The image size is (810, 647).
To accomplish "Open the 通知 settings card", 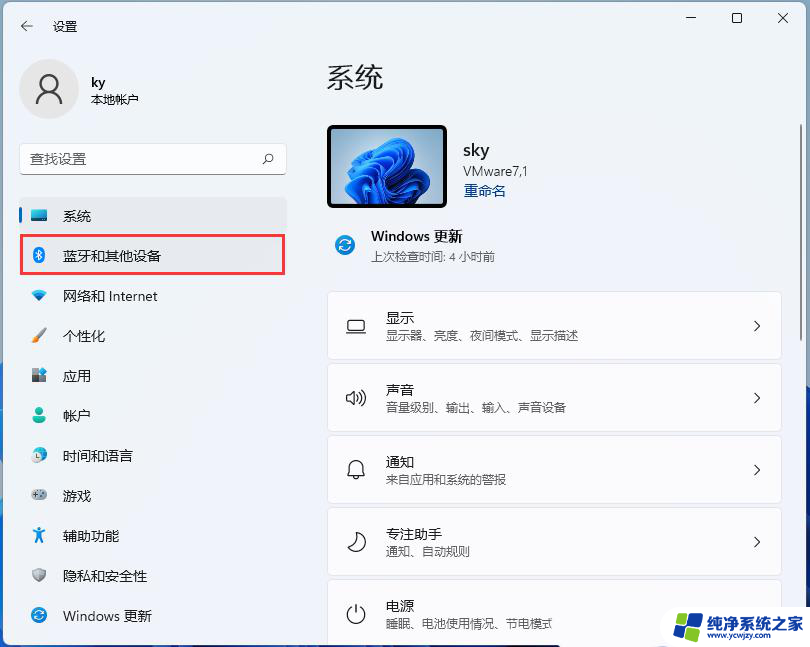I will pyautogui.click(x=554, y=469).
